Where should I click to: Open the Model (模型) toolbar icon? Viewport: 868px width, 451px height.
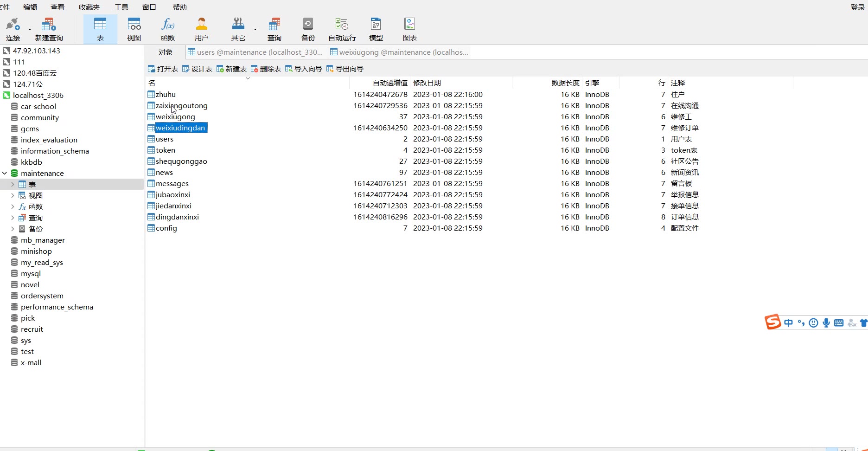tap(376, 29)
